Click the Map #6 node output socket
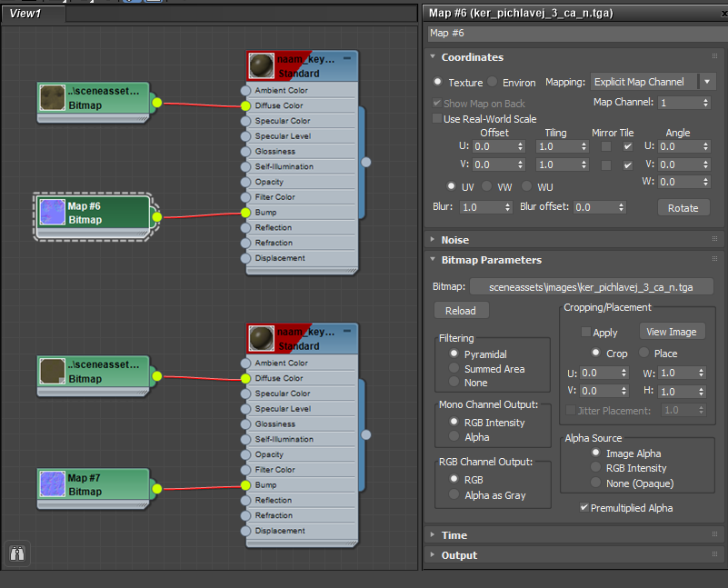 click(x=157, y=216)
